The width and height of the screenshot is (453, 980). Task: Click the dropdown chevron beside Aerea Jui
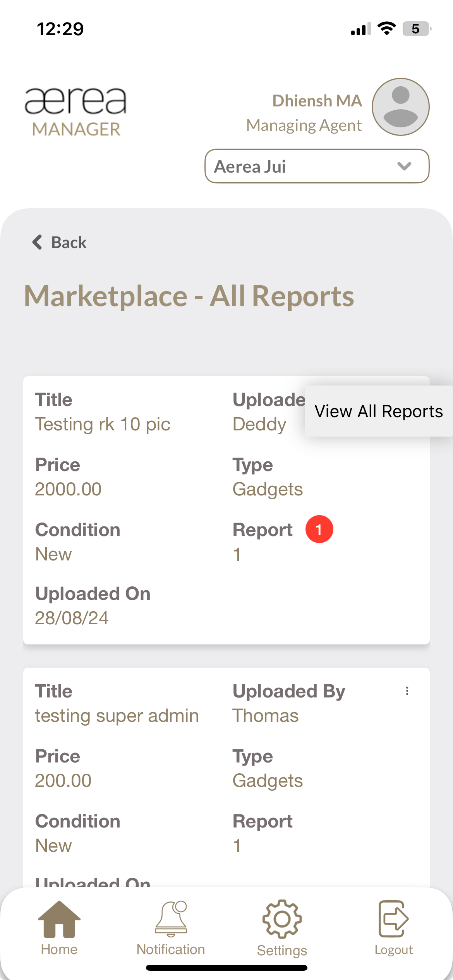pyautogui.click(x=404, y=166)
